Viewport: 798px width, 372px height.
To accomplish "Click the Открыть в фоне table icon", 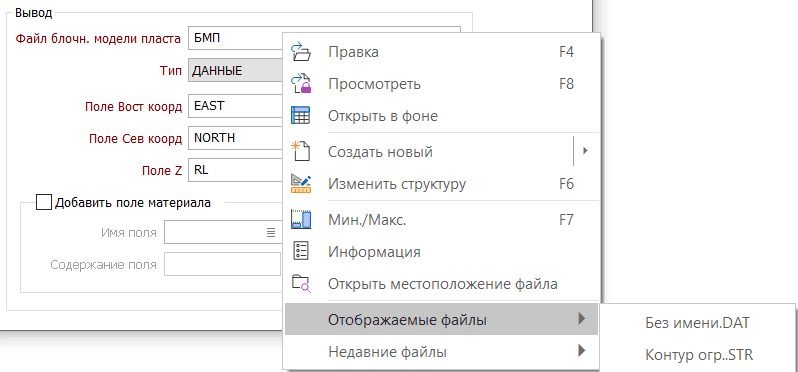I will (300, 116).
